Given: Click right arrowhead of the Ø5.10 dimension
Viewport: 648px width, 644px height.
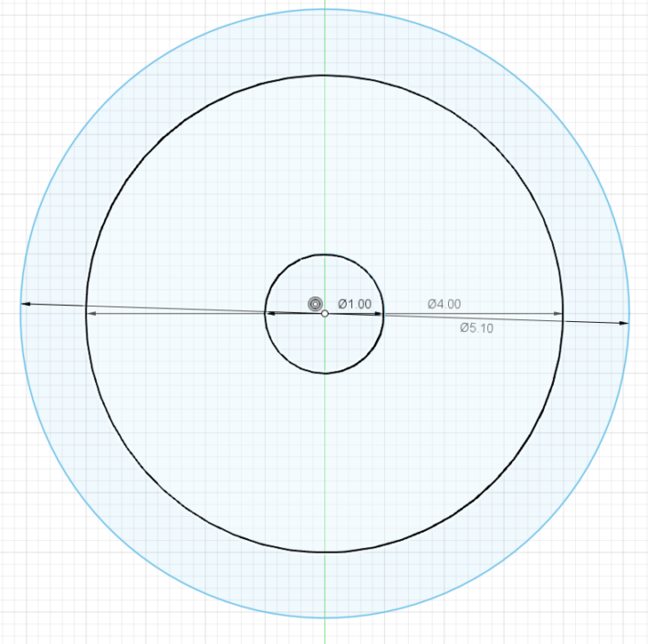Looking at the screenshot, I should pos(624,322).
